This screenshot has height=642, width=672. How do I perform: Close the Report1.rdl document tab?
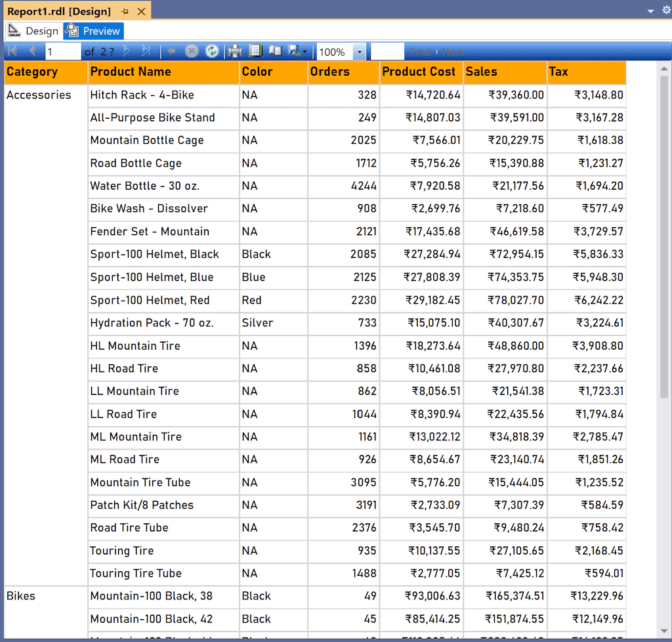pos(141,12)
